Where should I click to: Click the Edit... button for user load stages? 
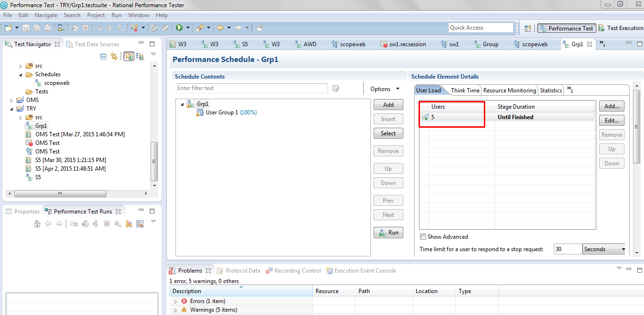point(612,121)
